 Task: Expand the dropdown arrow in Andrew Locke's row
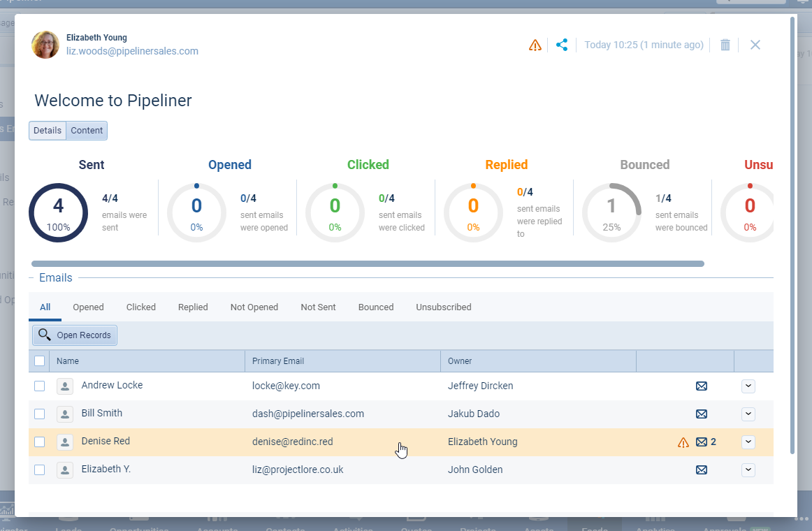click(x=748, y=386)
